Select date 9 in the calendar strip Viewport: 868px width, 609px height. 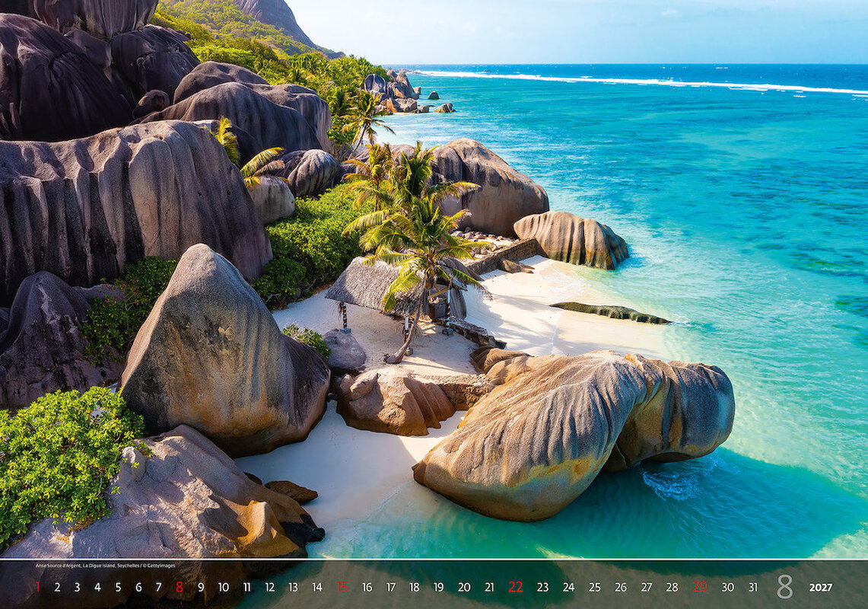tap(200, 588)
